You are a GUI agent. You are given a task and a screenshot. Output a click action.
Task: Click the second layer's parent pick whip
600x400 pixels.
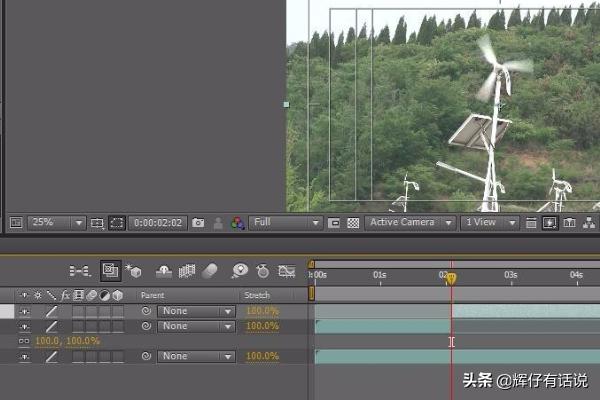click(146, 326)
